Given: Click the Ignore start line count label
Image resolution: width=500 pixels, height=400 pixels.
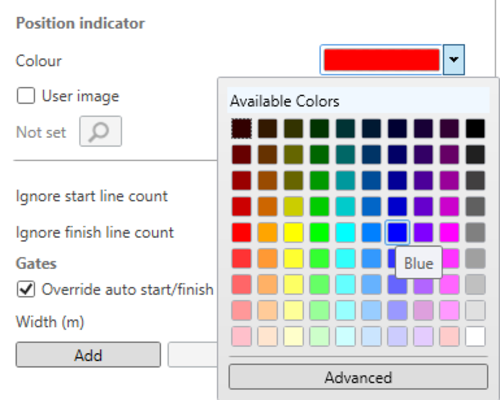Looking at the screenshot, I should (92, 196).
